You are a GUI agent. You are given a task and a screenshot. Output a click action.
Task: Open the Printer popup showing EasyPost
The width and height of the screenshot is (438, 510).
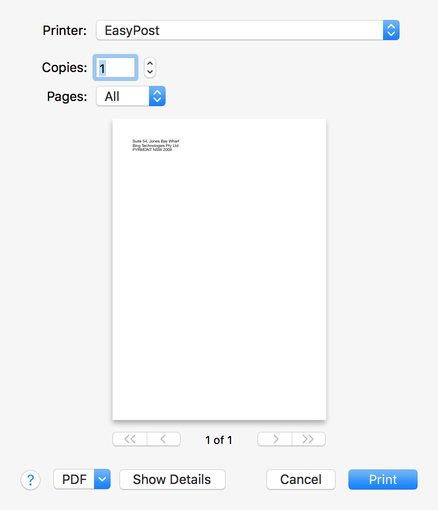click(x=248, y=30)
